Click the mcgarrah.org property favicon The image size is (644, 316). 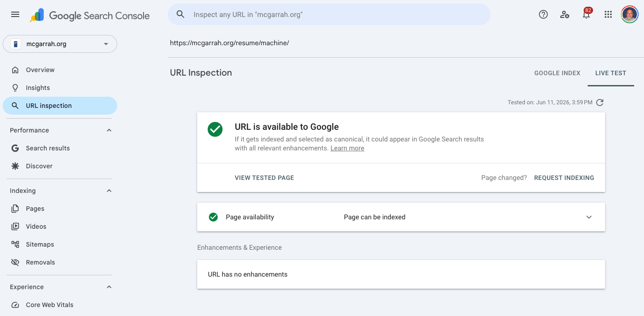click(16, 44)
